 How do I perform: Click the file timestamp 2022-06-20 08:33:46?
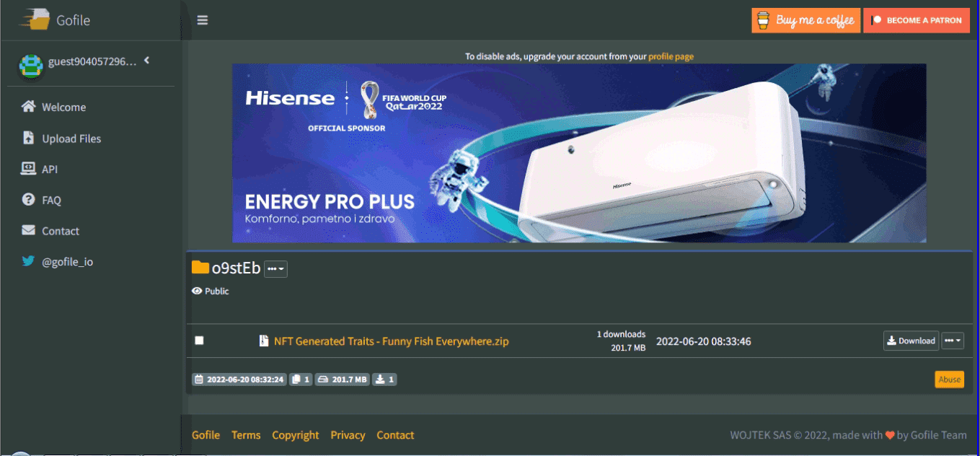(x=704, y=341)
